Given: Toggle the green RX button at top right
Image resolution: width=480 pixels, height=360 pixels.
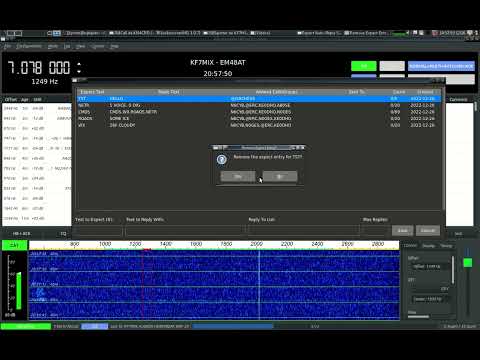Looking at the screenshot, I should coord(364,66).
